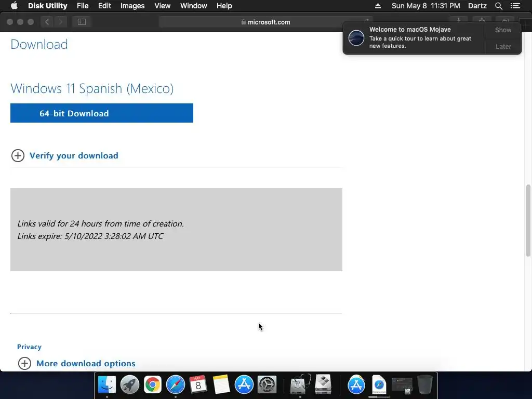The image size is (532, 399).
Task: Switch to Safari in the Dock
Action: point(176,385)
